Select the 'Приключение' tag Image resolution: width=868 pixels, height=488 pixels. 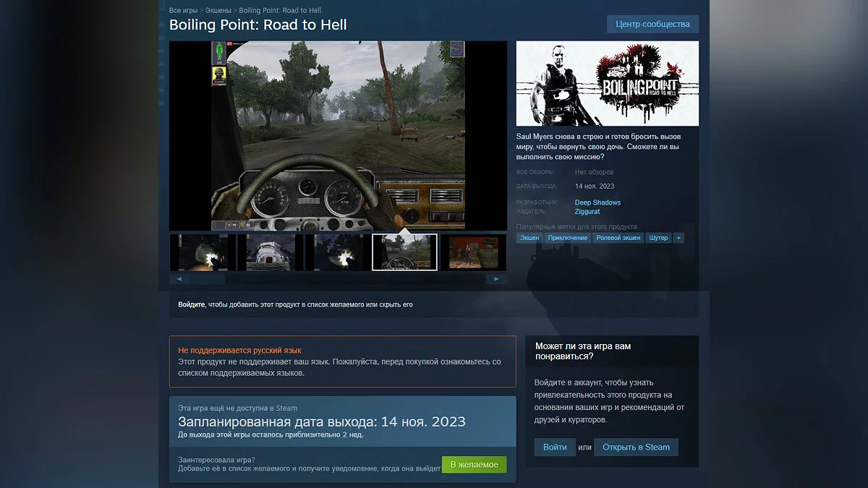[568, 238]
